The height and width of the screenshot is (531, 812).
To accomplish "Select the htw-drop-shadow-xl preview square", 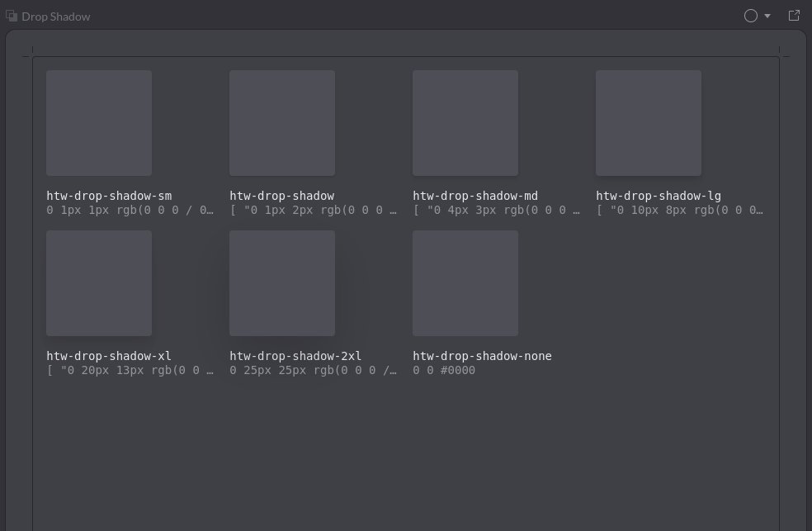I will coord(99,283).
